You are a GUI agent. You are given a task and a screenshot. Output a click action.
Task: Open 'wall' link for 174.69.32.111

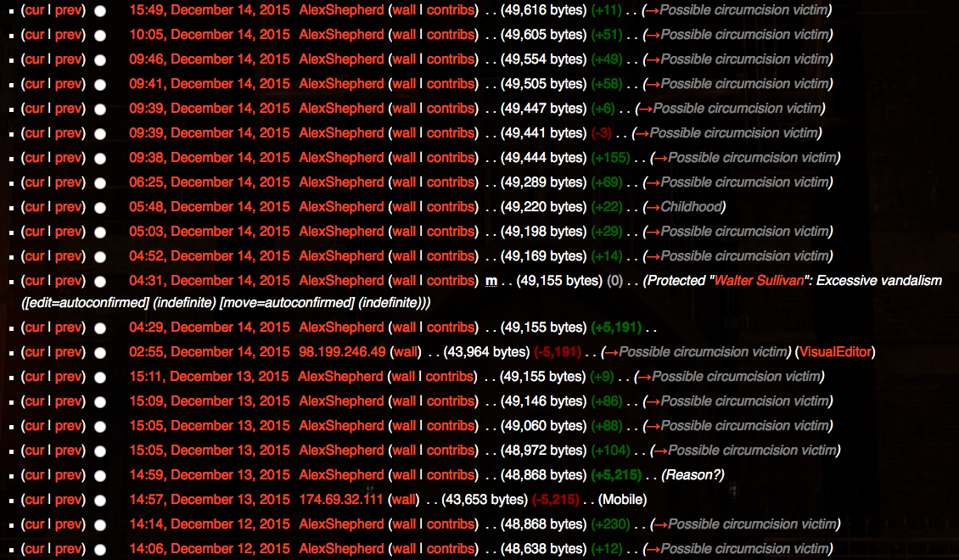tap(404, 500)
